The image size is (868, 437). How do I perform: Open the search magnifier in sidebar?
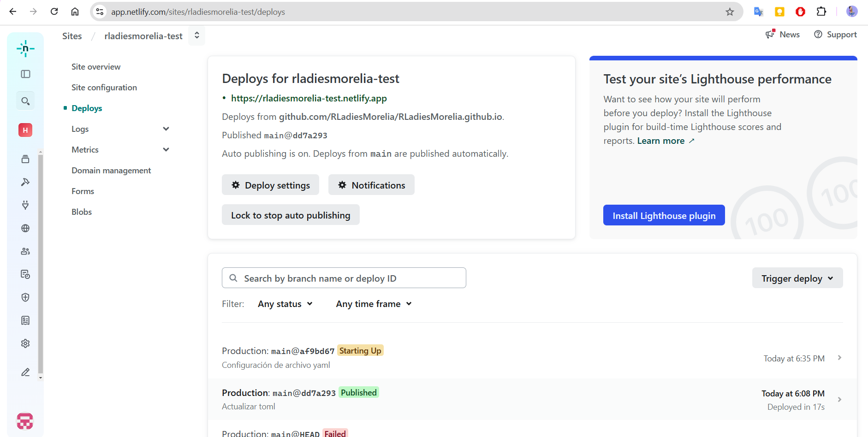(x=25, y=101)
